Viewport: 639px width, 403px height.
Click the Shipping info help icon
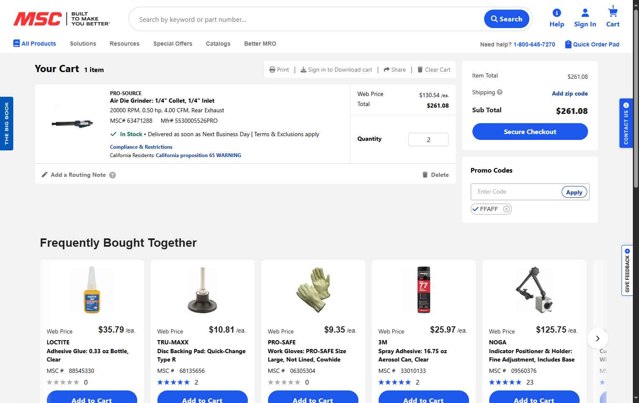(500, 92)
